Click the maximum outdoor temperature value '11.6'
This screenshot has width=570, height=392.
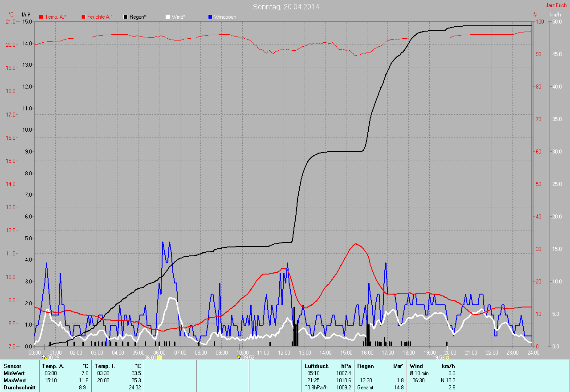click(x=83, y=380)
